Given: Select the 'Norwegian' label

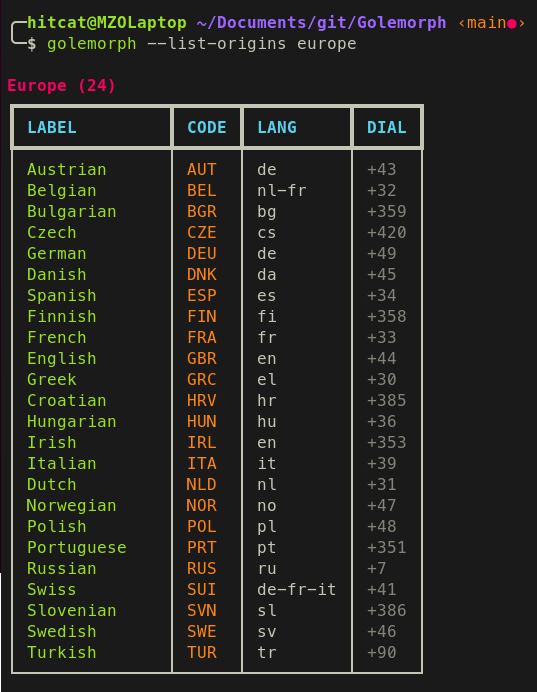Looking at the screenshot, I should coord(71,506).
